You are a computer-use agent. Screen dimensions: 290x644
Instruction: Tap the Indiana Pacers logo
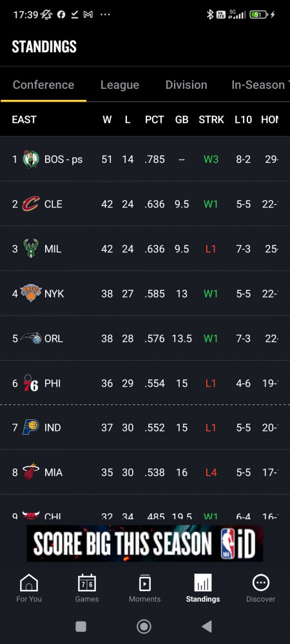pyautogui.click(x=31, y=427)
